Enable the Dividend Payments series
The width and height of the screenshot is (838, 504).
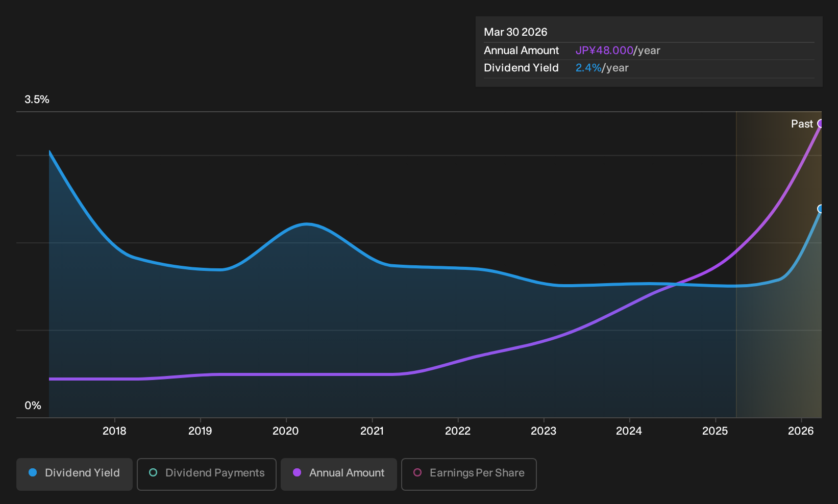207,474
